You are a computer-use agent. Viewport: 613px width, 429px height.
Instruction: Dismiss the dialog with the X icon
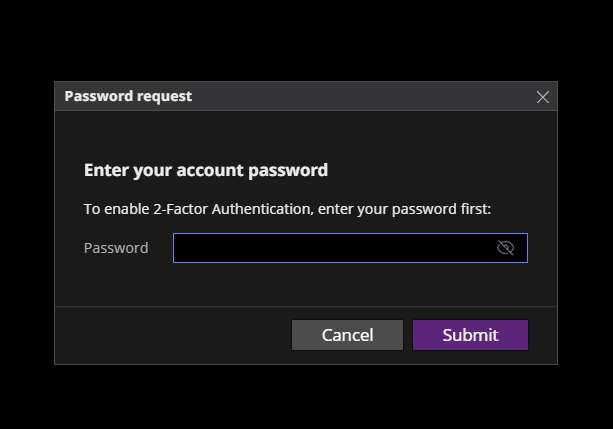pos(543,97)
